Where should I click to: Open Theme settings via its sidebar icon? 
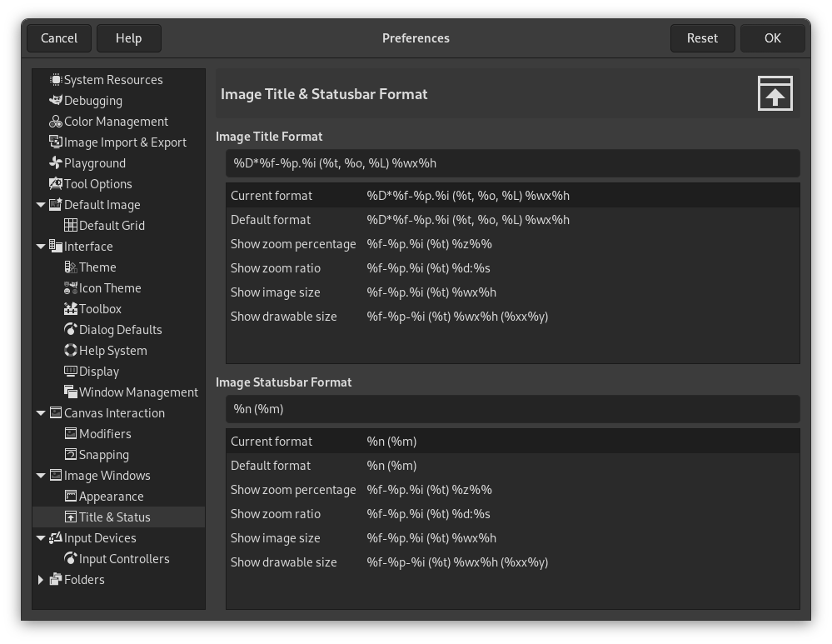click(72, 267)
